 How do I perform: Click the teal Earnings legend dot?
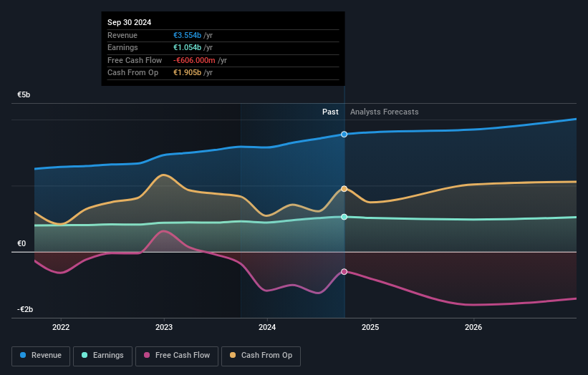pyautogui.click(x=85, y=355)
